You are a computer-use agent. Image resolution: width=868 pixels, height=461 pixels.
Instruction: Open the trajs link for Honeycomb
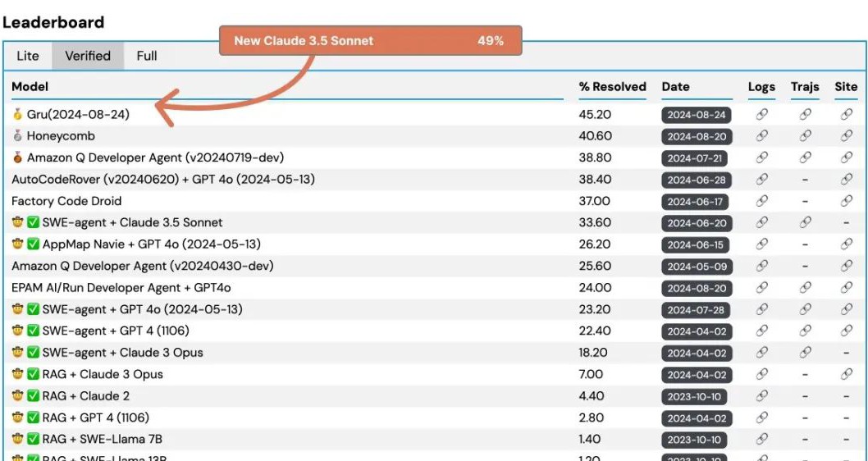[x=806, y=136]
